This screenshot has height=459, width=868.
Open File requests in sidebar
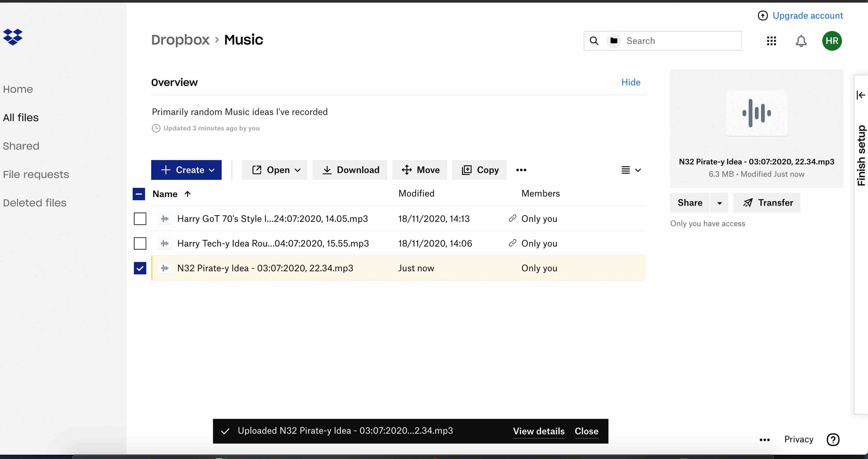tap(36, 174)
